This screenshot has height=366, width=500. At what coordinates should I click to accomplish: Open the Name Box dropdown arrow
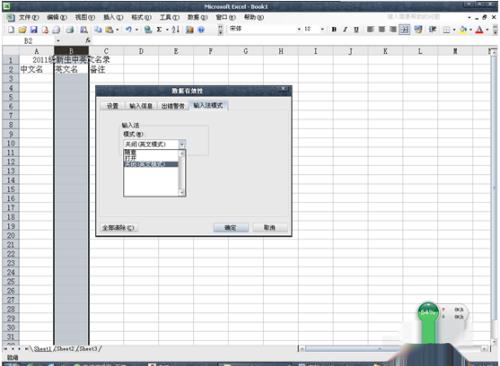58,41
